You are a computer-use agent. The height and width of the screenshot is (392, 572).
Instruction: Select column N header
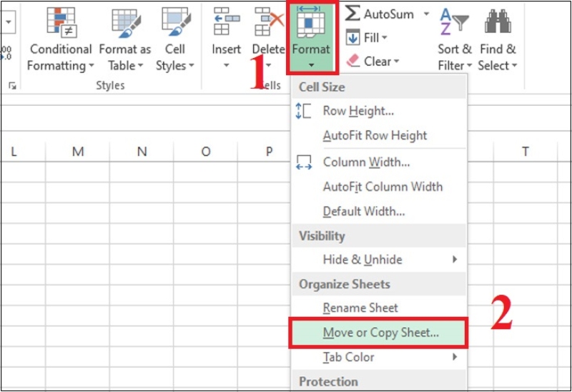142,151
